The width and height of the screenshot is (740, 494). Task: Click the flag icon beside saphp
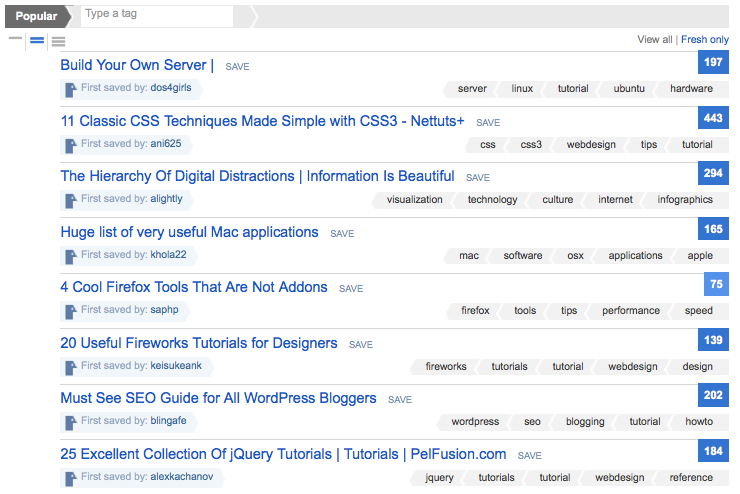(70, 312)
